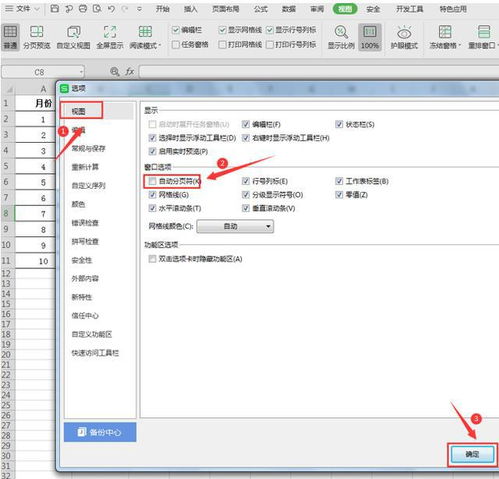Click the redo arrow icon
Screen dimensions: 499x479
125,9
